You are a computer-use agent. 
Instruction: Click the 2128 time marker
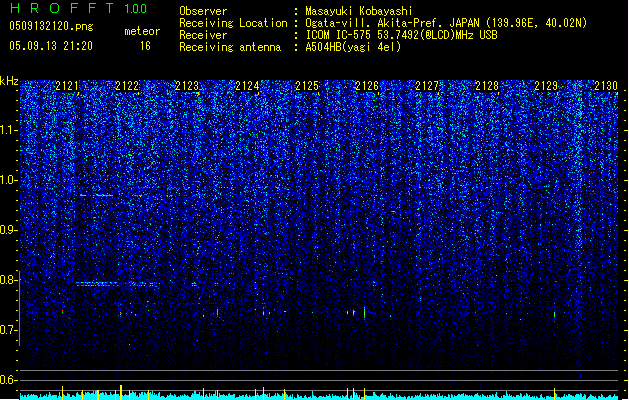pyautogui.click(x=487, y=86)
